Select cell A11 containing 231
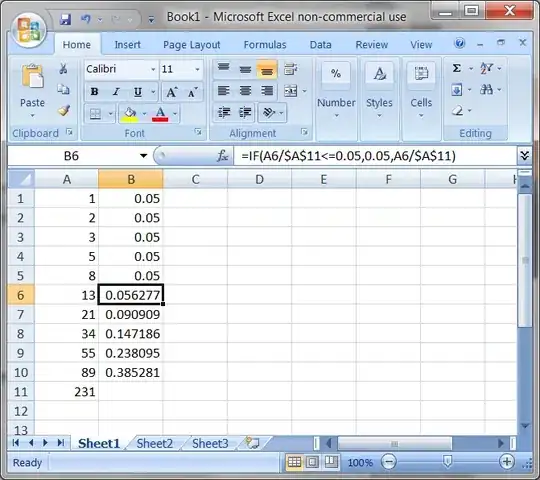Viewport: 540px width, 480px height. click(x=66, y=392)
